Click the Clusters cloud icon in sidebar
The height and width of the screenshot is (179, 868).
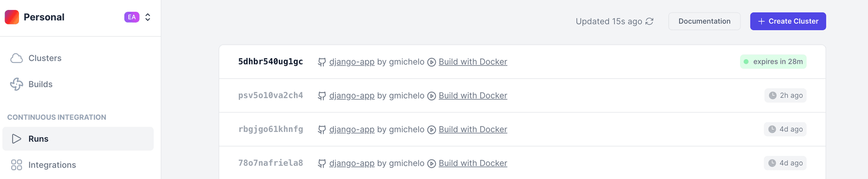tap(17, 58)
